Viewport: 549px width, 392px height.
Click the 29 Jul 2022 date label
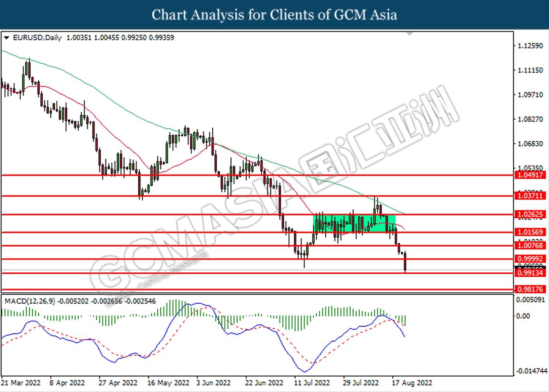361,383
